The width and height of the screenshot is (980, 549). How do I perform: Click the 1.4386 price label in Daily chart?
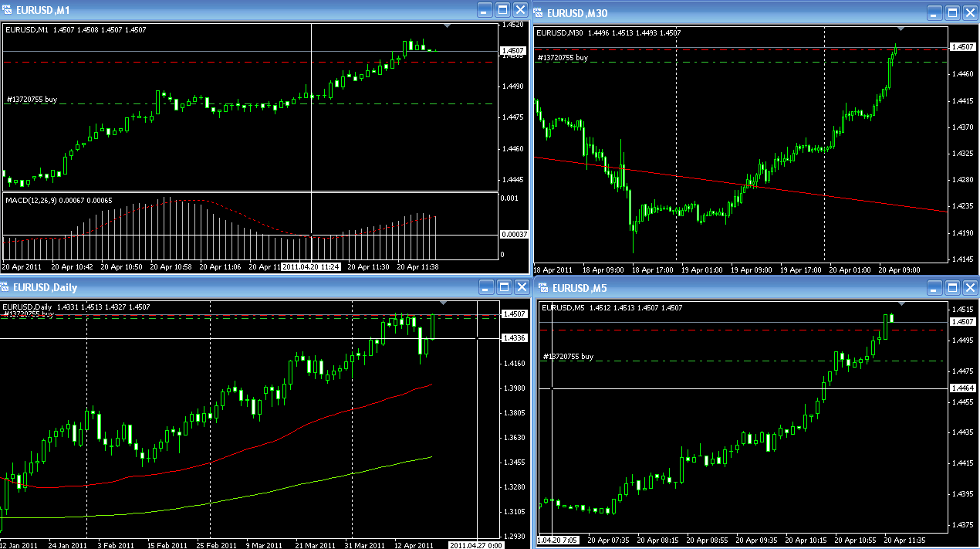(514, 338)
